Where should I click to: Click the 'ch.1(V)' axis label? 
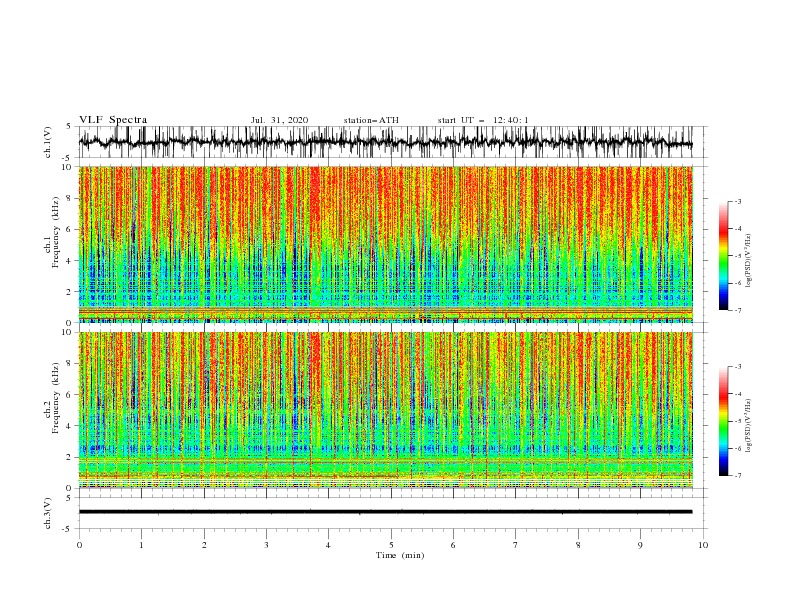pos(48,142)
